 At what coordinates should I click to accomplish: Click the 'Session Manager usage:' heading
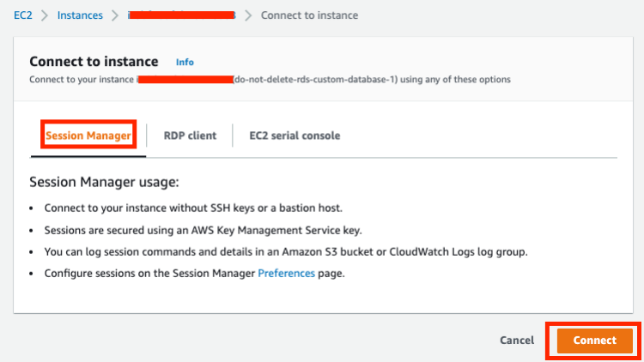[104, 183]
